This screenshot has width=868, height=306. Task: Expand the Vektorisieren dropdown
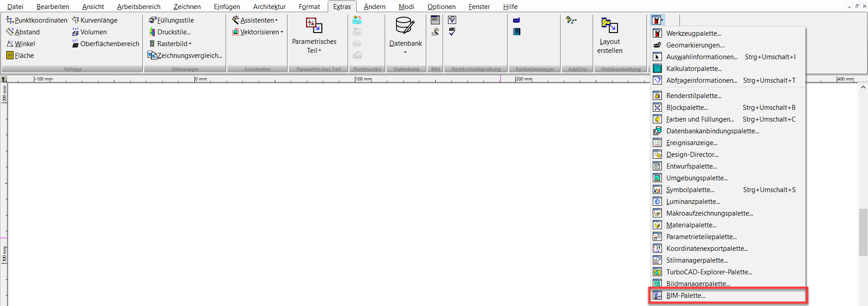258,32
